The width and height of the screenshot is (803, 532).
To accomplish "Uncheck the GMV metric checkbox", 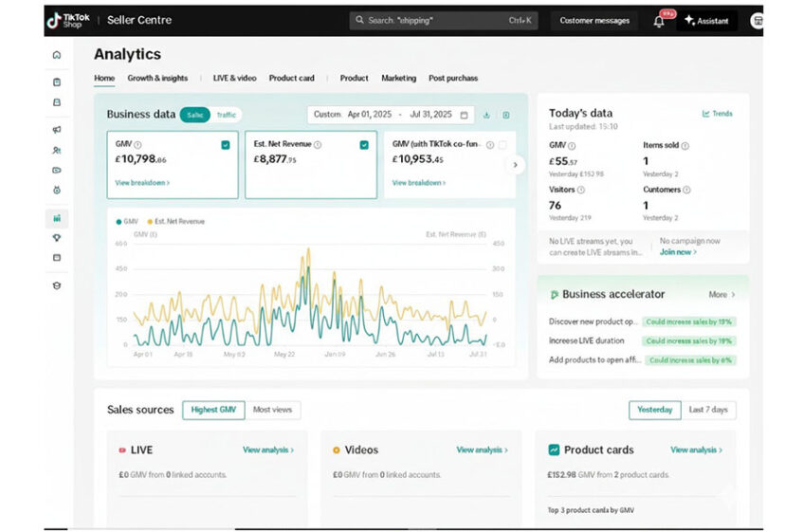I will pyautogui.click(x=226, y=145).
